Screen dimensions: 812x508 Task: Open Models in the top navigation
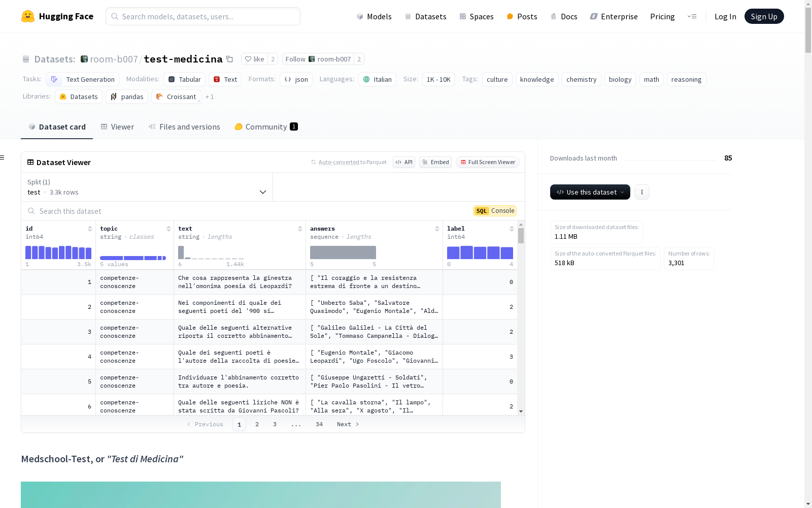[374, 16]
